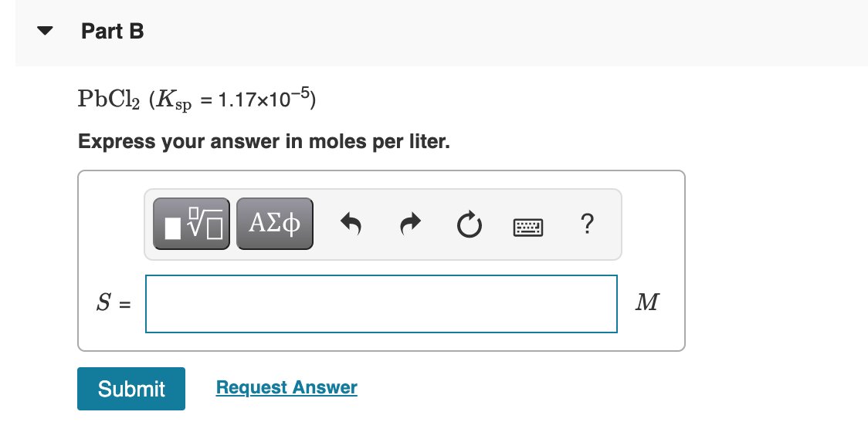The image size is (868, 432).
Task: Focus the S answer input field
Action: 381,304
